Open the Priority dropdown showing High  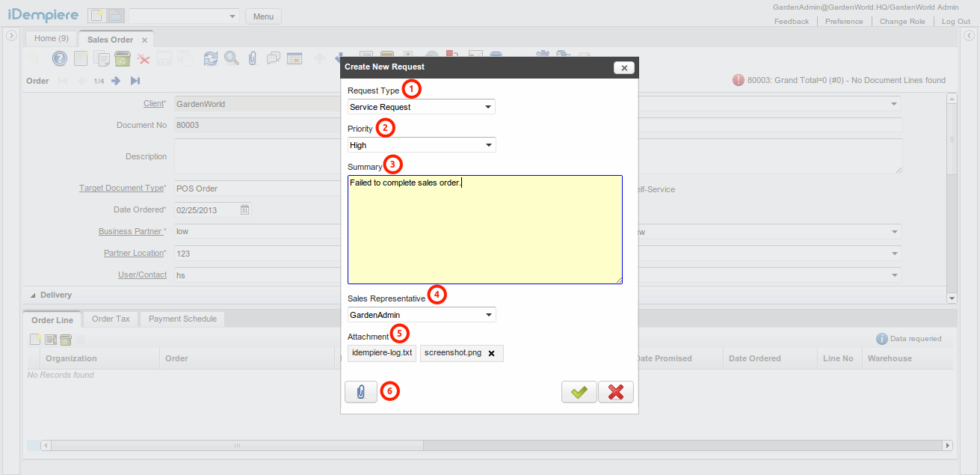click(421, 144)
